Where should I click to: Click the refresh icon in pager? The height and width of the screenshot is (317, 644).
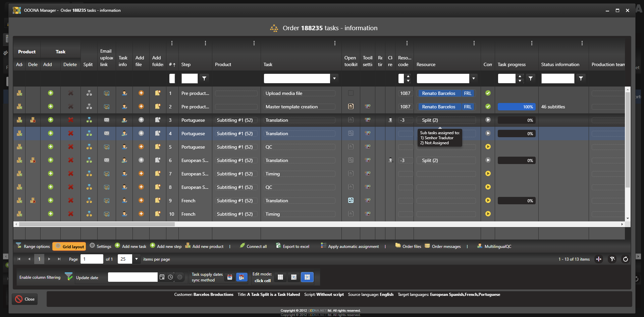625,259
